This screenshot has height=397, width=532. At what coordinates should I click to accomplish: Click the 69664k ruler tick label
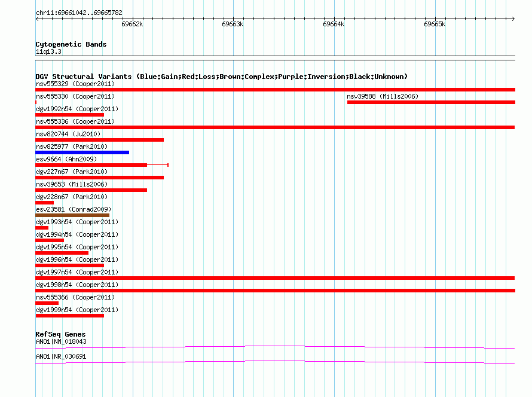[x=334, y=24]
